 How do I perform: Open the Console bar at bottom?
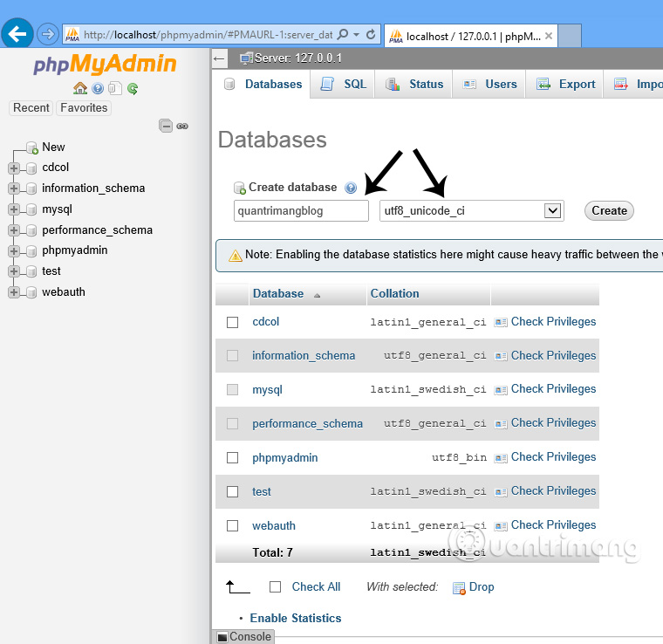[x=244, y=637]
